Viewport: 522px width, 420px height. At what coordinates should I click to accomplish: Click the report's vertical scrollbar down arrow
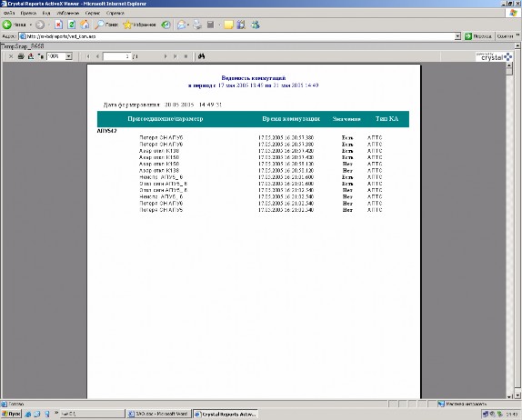(x=509, y=396)
